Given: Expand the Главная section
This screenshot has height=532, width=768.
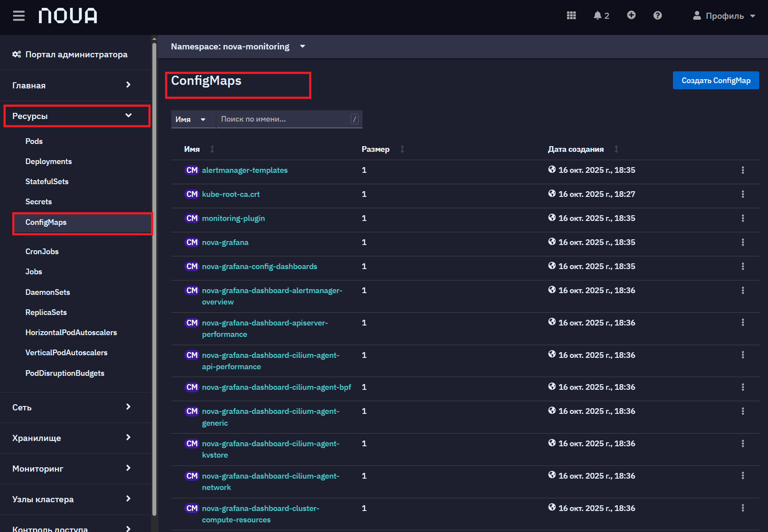Looking at the screenshot, I should [x=75, y=85].
